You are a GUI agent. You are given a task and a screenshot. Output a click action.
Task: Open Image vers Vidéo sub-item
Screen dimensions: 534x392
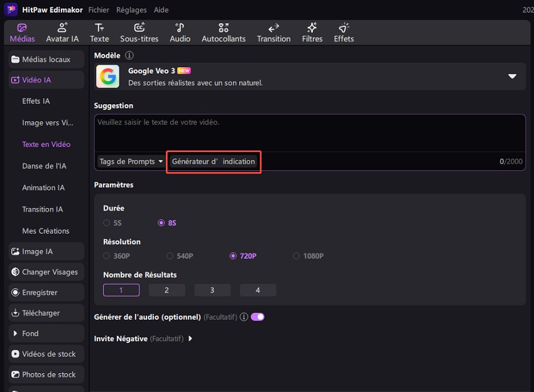click(x=48, y=123)
